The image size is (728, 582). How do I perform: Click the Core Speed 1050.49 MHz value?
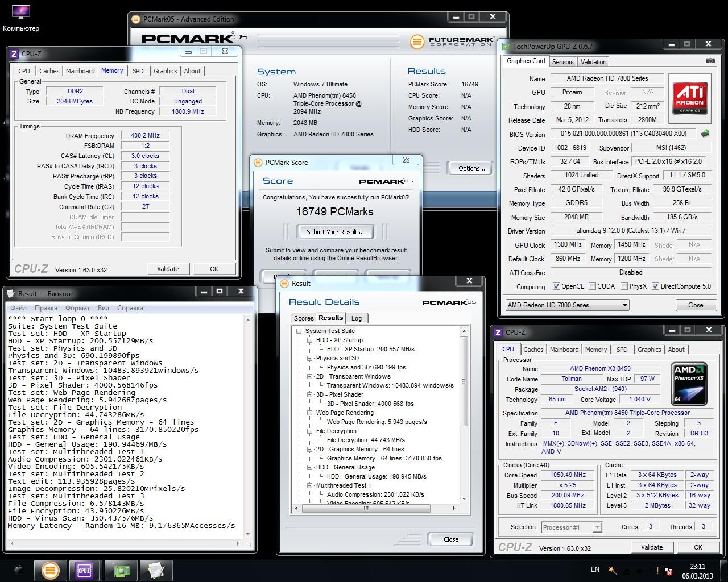click(568, 475)
